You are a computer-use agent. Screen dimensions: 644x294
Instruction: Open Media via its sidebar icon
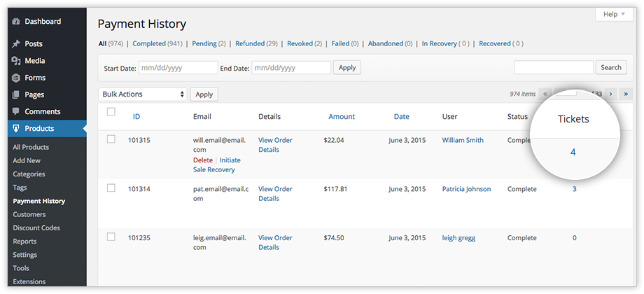[x=15, y=61]
